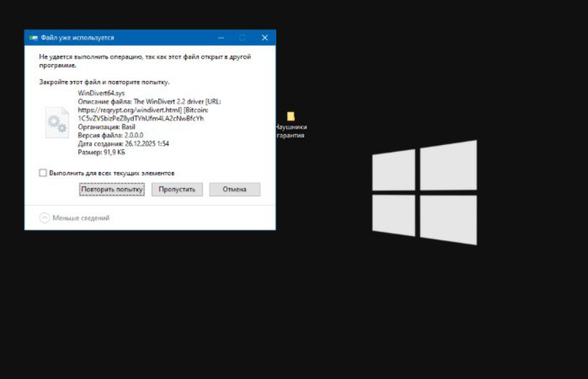The height and width of the screenshot is (379, 588).
Task: Open the Наушники гарантия desktop folder icon
Action: [290, 125]
